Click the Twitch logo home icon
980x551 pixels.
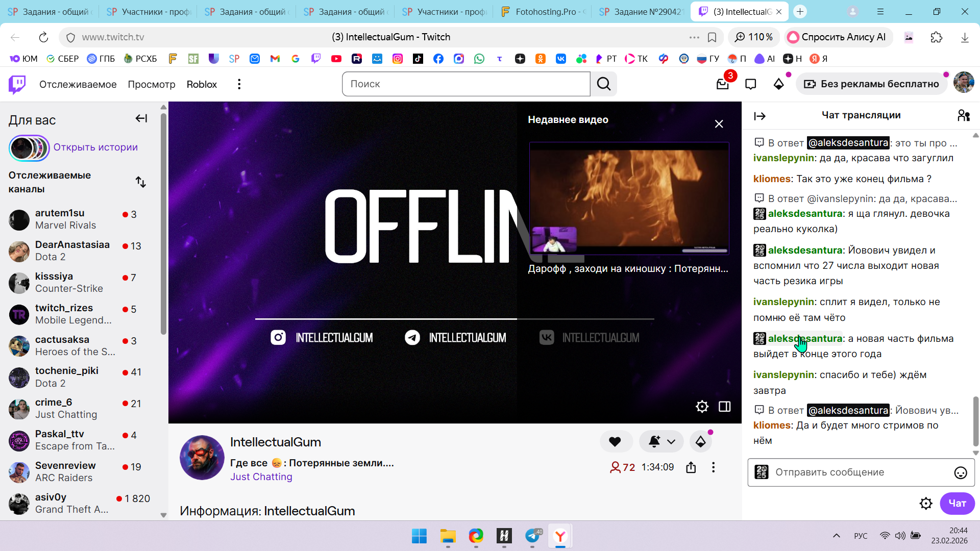(17, 84)
